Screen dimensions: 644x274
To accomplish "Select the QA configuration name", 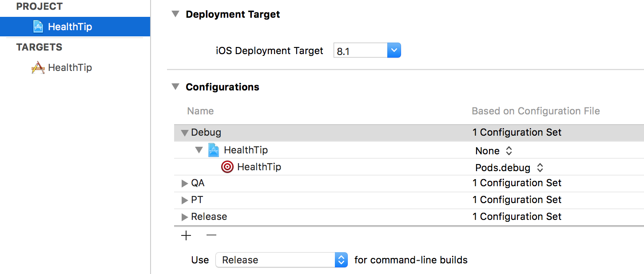I will [x=198, y=183].
